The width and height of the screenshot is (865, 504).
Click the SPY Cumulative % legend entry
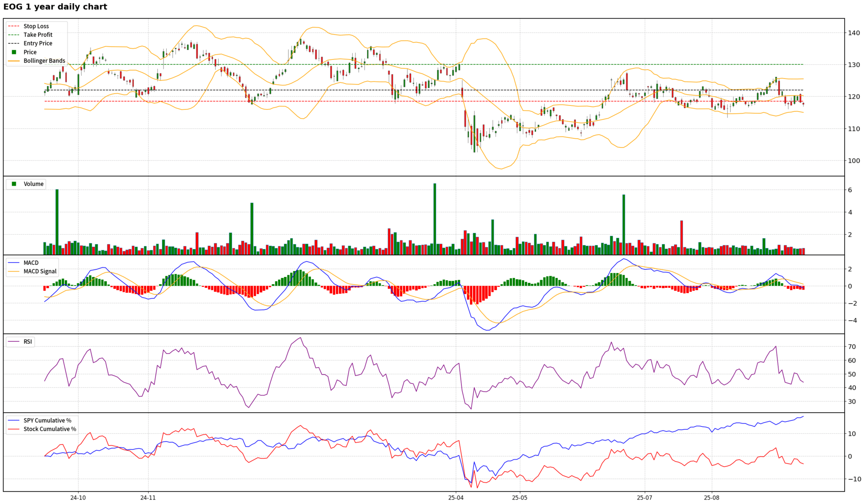click(x=47, y=420)
